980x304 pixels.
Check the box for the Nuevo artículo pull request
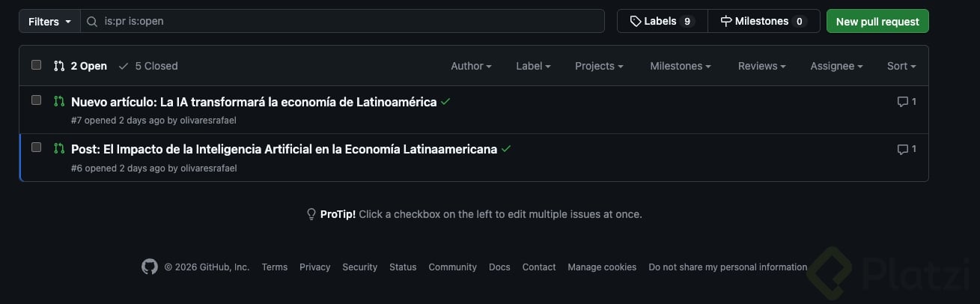coord(36,100)
